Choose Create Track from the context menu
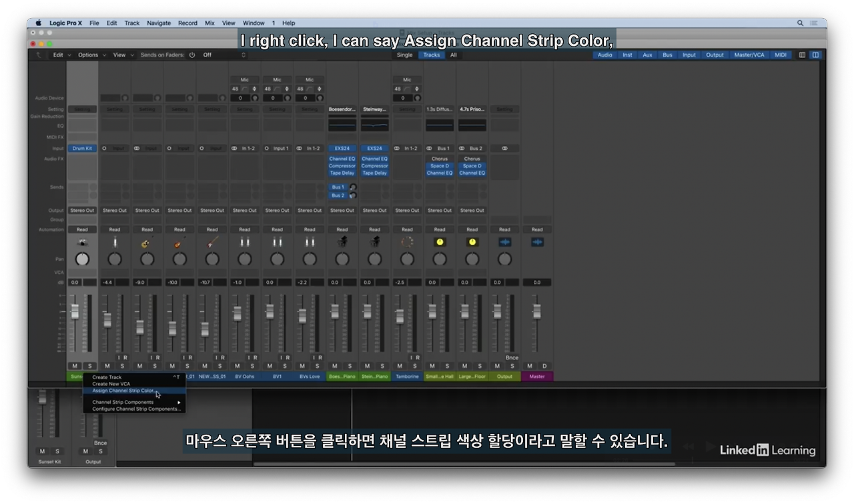Image resolution: width=854 pixels, height=504 pixels. 135,377
